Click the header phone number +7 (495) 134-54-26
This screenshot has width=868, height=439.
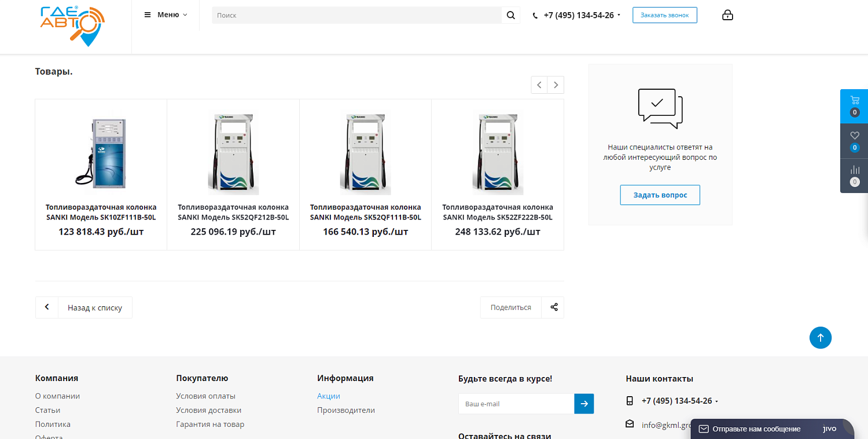click(x=579, y=15)
